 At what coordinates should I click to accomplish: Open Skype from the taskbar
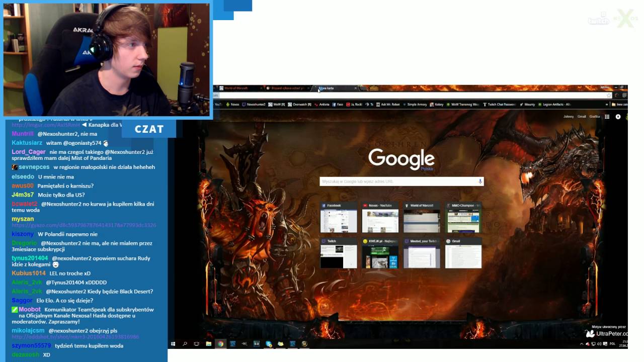click(x=269, y=344)
